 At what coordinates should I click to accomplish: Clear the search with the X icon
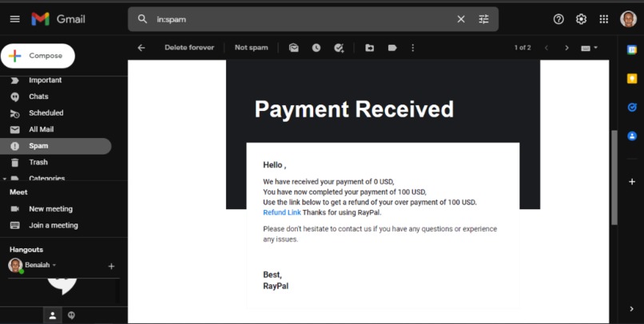(x=461, y=19)
